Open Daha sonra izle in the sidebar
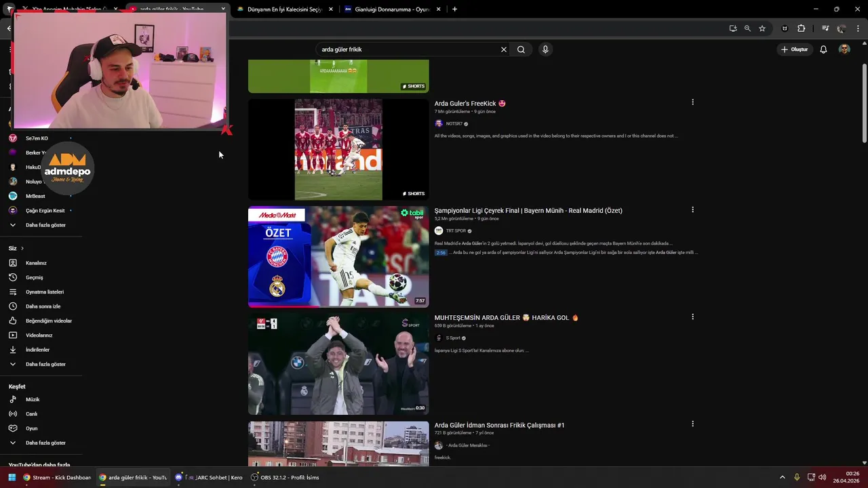The height and width of the screenshot is (488, 868). (x=41, y=306)
